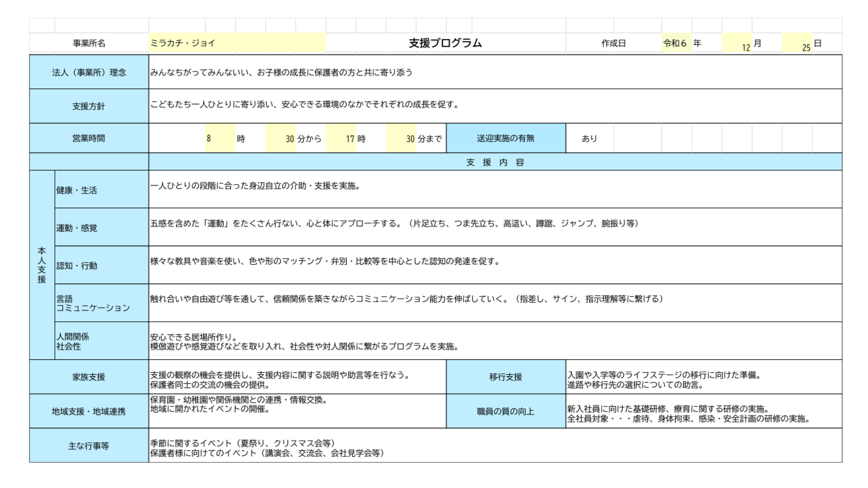Click the 分から minutes label
The width and height of the screenshot is (868, 488).
[309, 138]
